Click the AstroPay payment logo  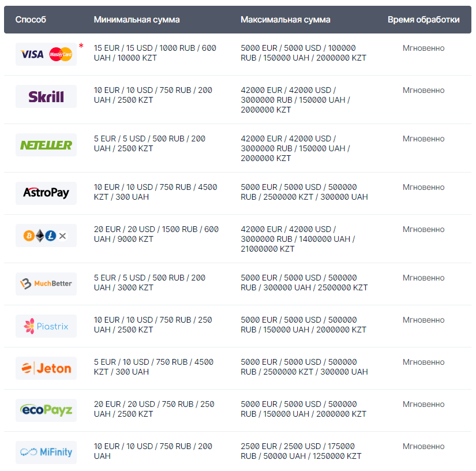pyautogui.click(x=46, y=193)
